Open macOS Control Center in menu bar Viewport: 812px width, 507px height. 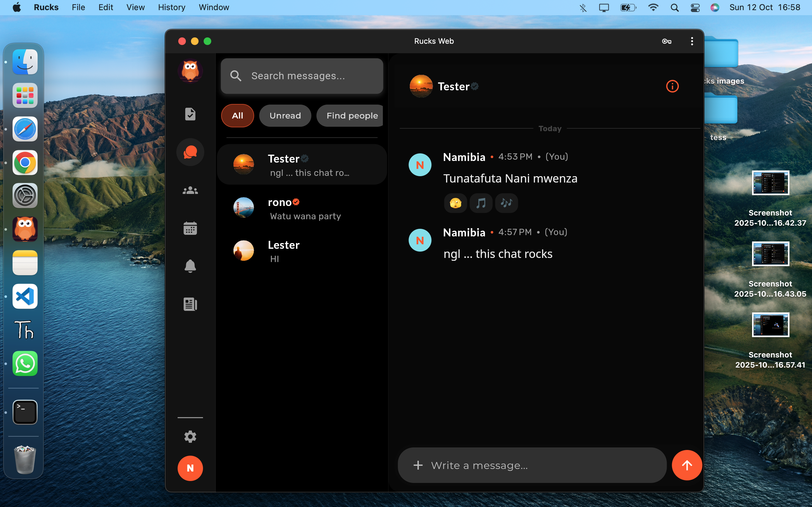[695, 7]
